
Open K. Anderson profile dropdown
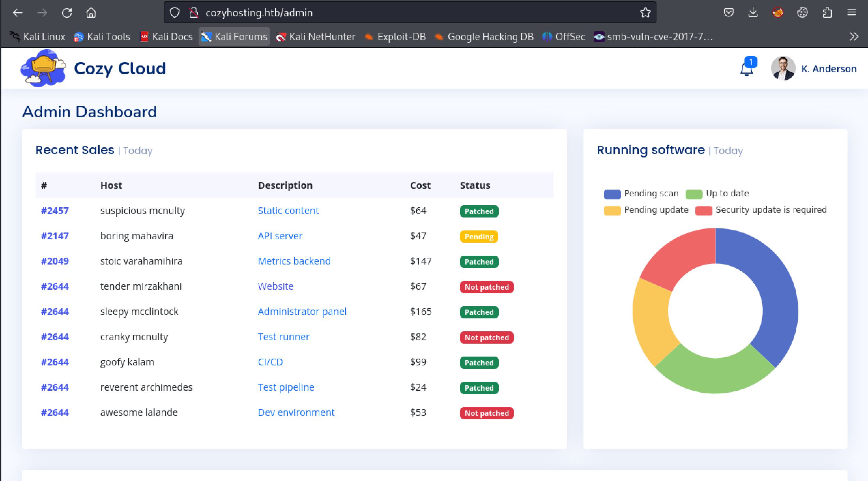pos(814,69)
